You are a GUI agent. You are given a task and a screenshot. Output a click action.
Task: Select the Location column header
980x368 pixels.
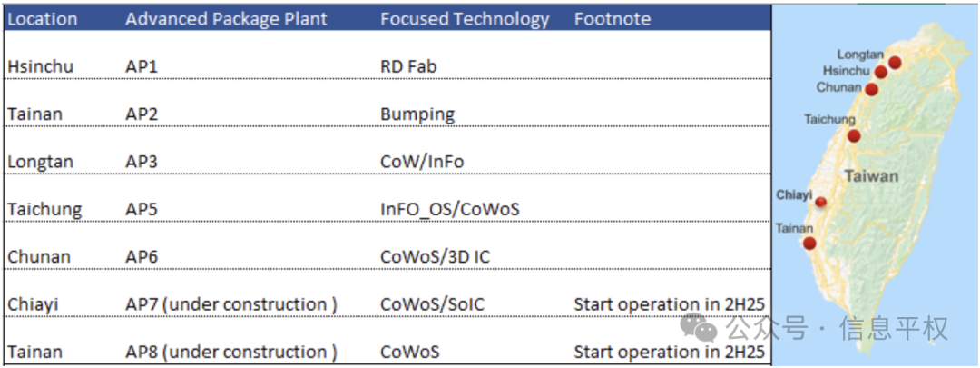pos(41,19)
